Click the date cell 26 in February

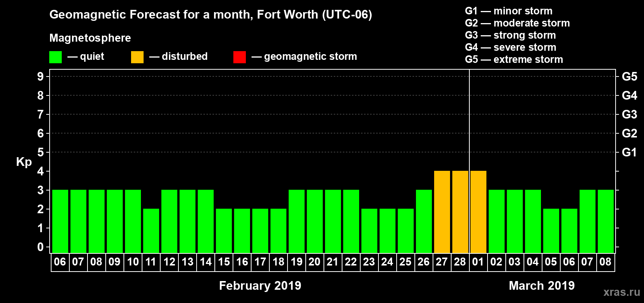tap(424, 262)
